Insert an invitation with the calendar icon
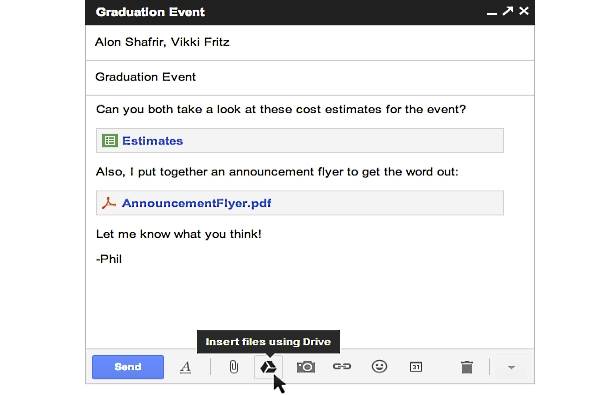This screenshot has width=610, height=395. 416,367
